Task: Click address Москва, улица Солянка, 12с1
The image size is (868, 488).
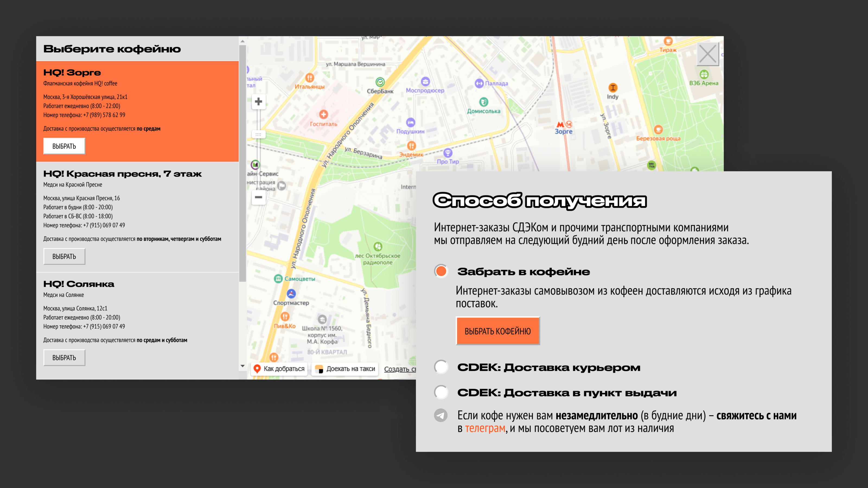Action: (x=75, y=308)
